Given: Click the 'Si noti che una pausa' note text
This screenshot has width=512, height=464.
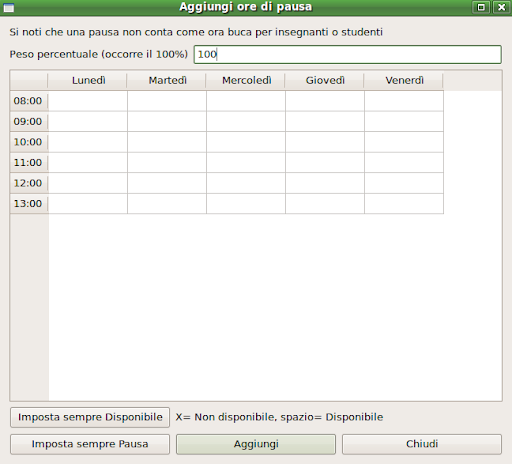Looking at the screenshot, I should [196, 32].
